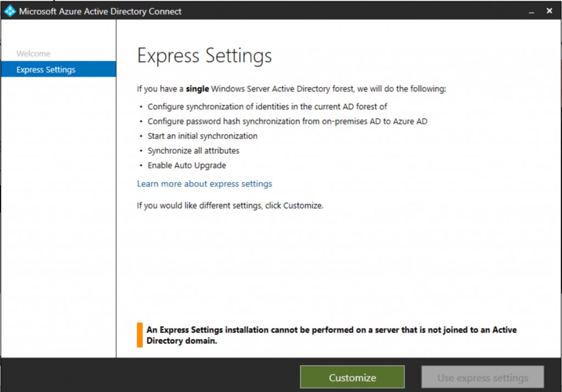Minimize the Azure AD Connect window
This screenshot has width=562, height=392.
pos(531,12)
